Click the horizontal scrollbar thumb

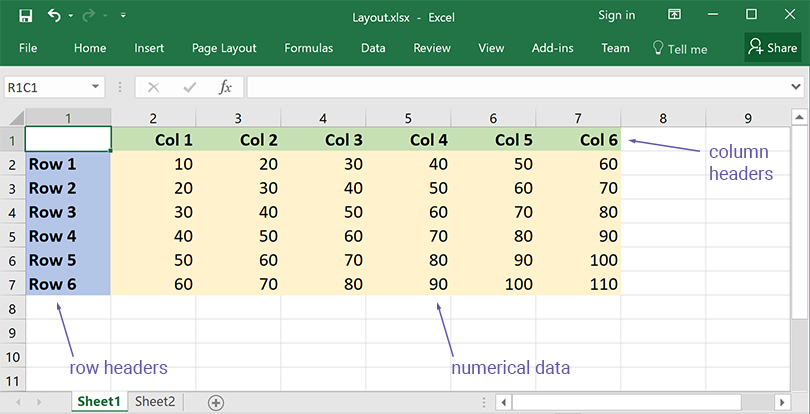click(627, 402)
